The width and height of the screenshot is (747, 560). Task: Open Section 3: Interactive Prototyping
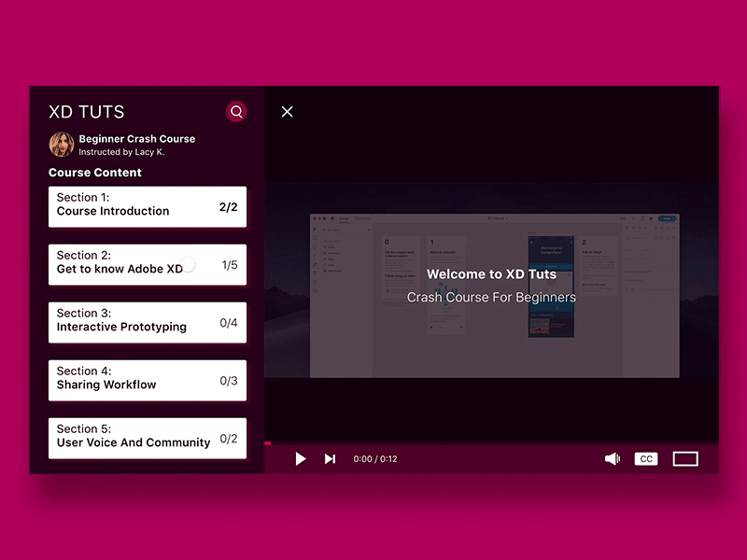click(147, 321)
